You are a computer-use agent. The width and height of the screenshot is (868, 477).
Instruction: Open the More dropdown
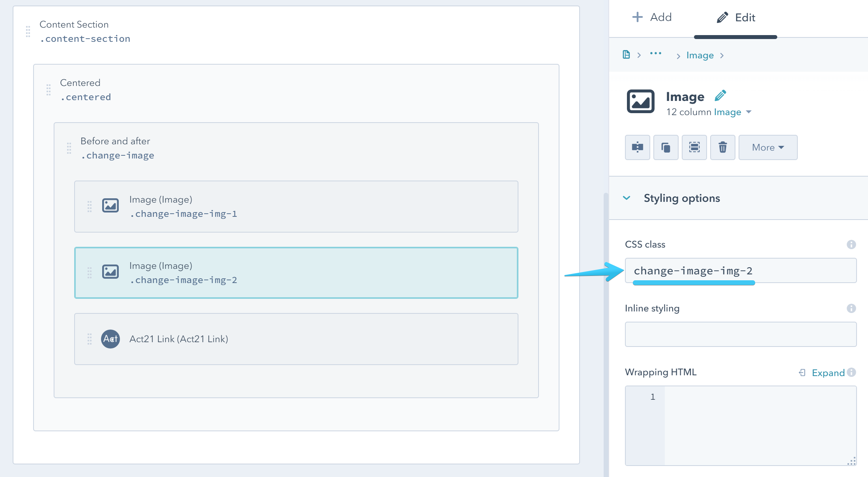pos(767,147)
